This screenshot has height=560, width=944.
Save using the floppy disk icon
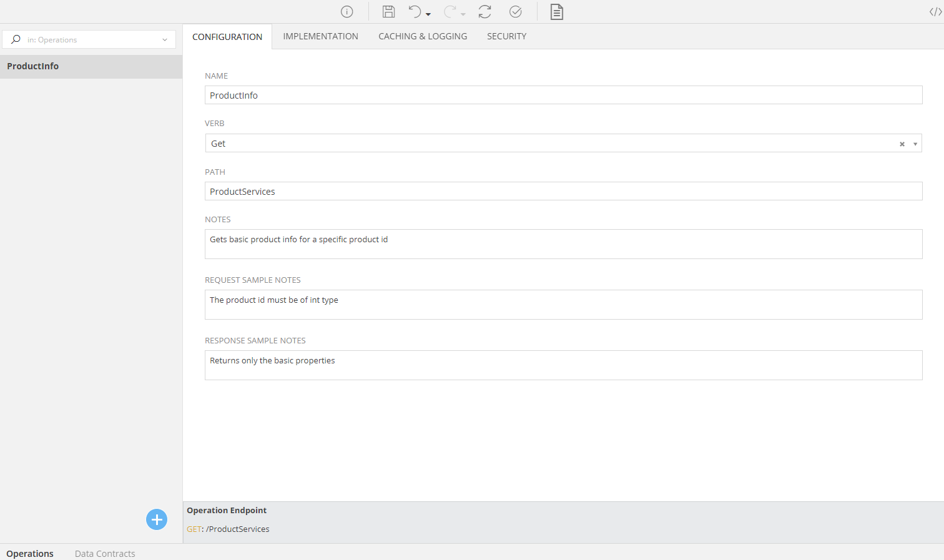388,12
